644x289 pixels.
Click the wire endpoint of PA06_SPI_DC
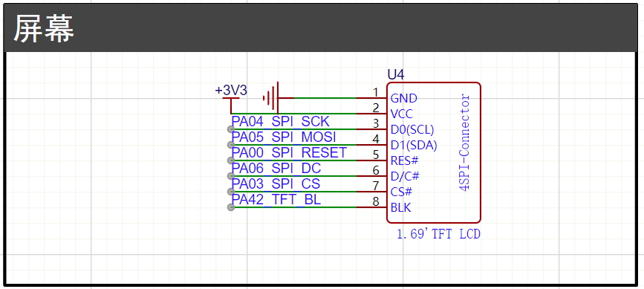pyautogui.click(x=231, y=177)
